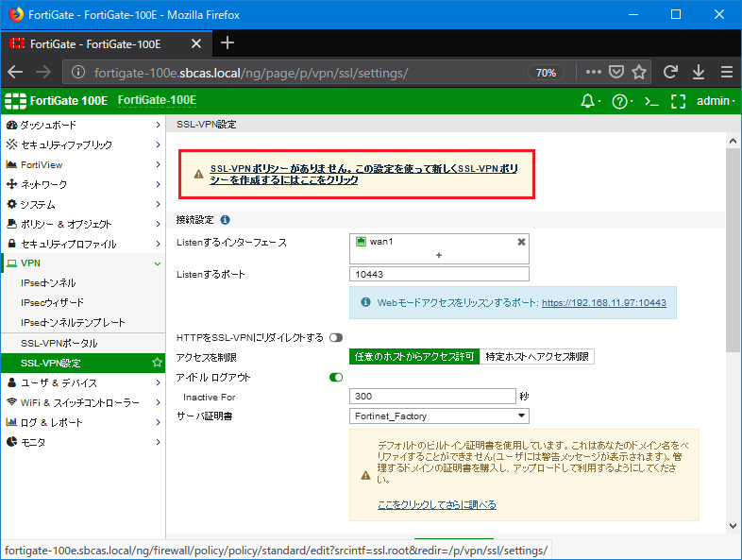Expand the ネットワーク menu
The width and height of the screenshot is (742, 560).
pos(83,184)
